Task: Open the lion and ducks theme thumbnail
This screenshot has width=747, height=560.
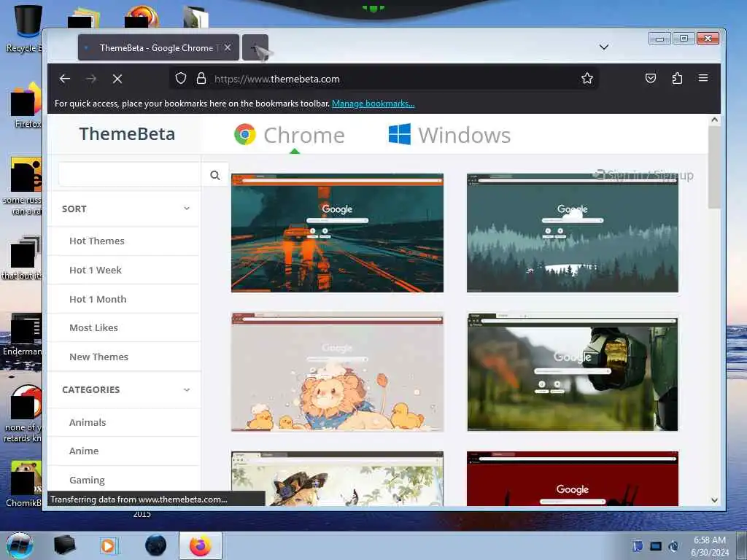Action: [x=337, y=372]
